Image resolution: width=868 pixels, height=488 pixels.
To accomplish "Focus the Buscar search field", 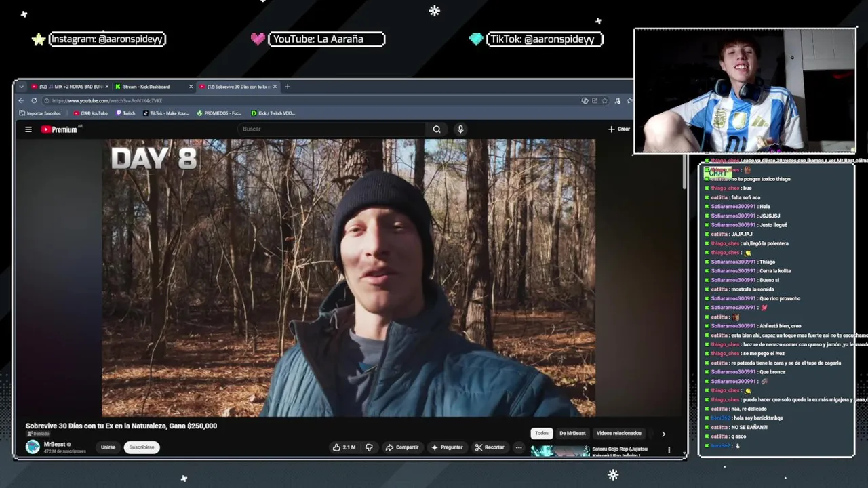I will 332,129.
